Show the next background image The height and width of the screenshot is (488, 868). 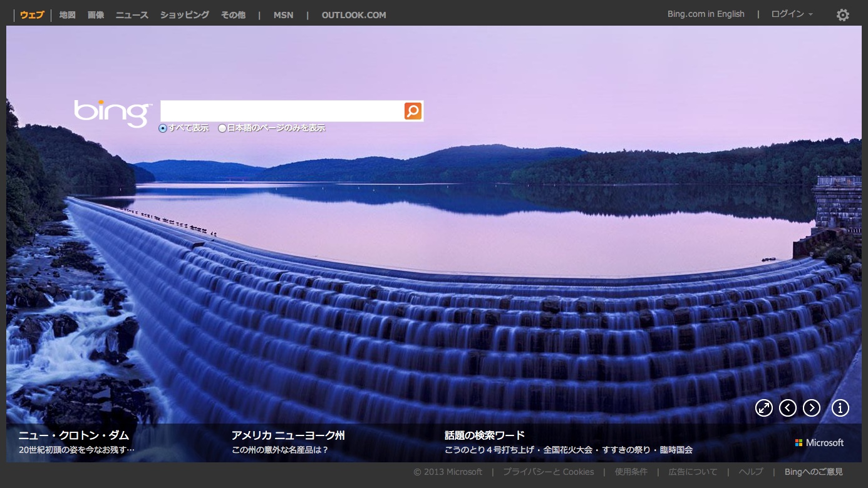(x=812, y=408)
